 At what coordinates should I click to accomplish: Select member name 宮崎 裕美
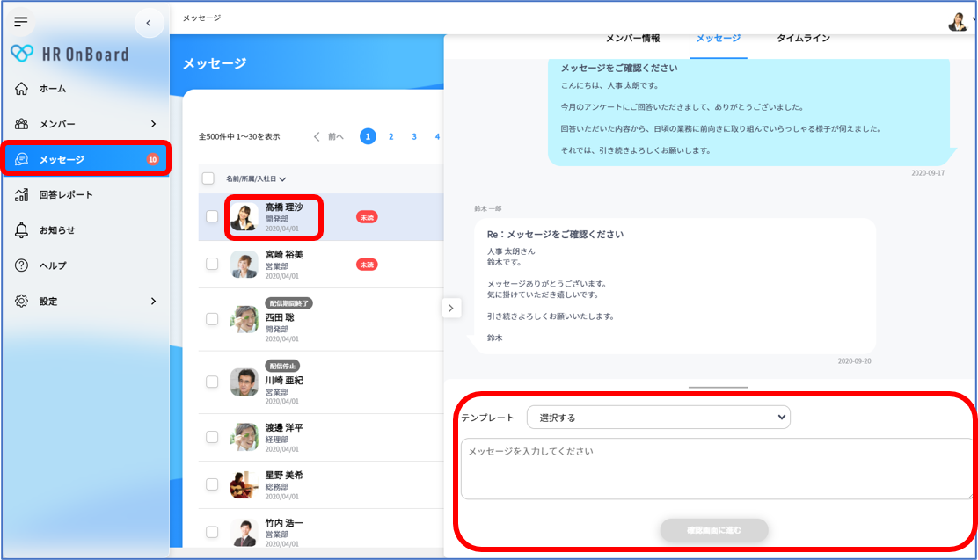pyautogui.click(x=284, y=254)
